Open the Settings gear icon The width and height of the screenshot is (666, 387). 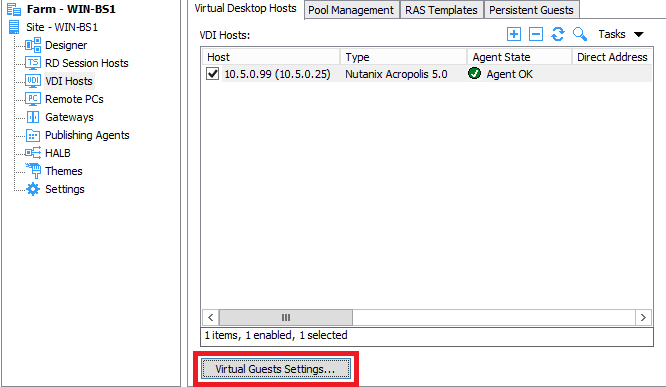pos(33,189)
